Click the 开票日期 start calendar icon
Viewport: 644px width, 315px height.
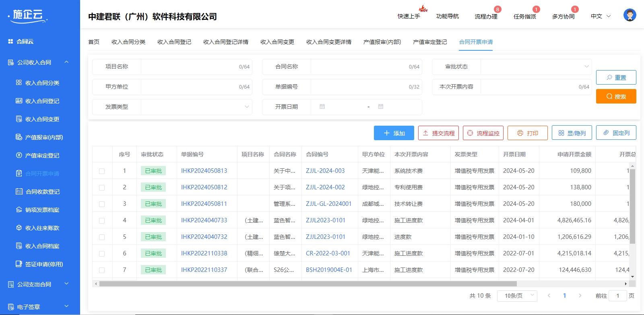(x=322, y=107)
